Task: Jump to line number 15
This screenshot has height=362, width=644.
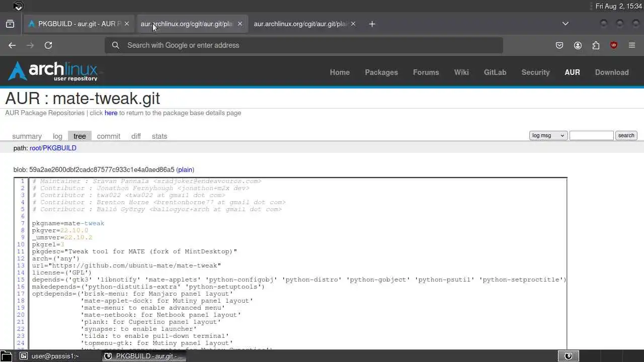Action: click(21, 280)
